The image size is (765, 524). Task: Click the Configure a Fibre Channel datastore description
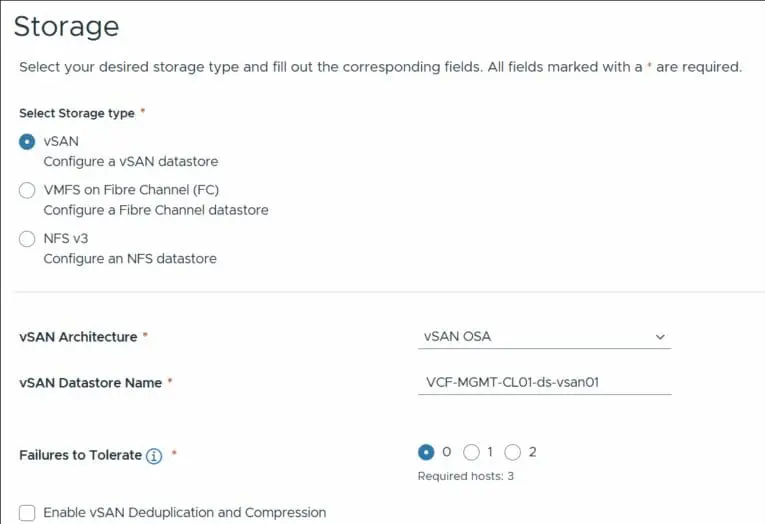(156, 211)
